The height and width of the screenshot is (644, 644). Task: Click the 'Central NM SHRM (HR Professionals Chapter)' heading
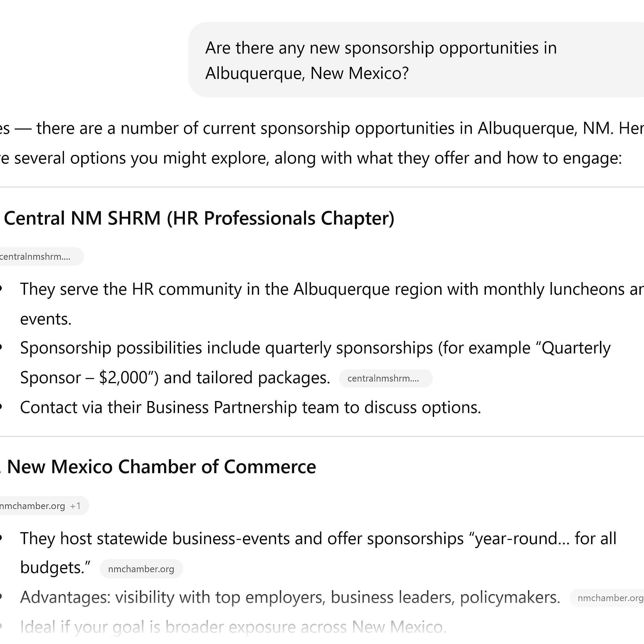(199, 218)
